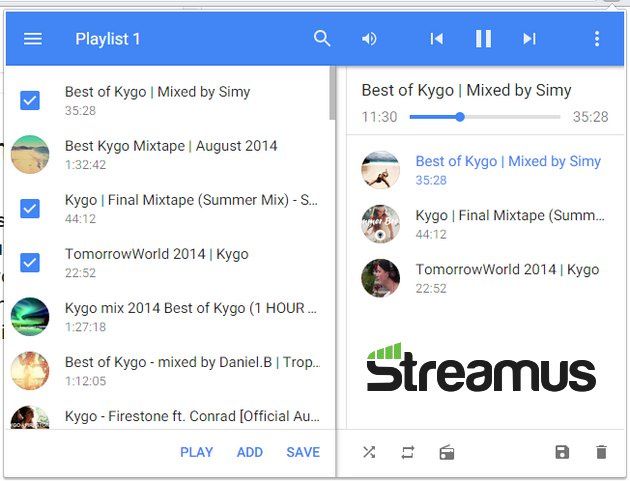Open the hamburger navigation menu

point(33,39)
